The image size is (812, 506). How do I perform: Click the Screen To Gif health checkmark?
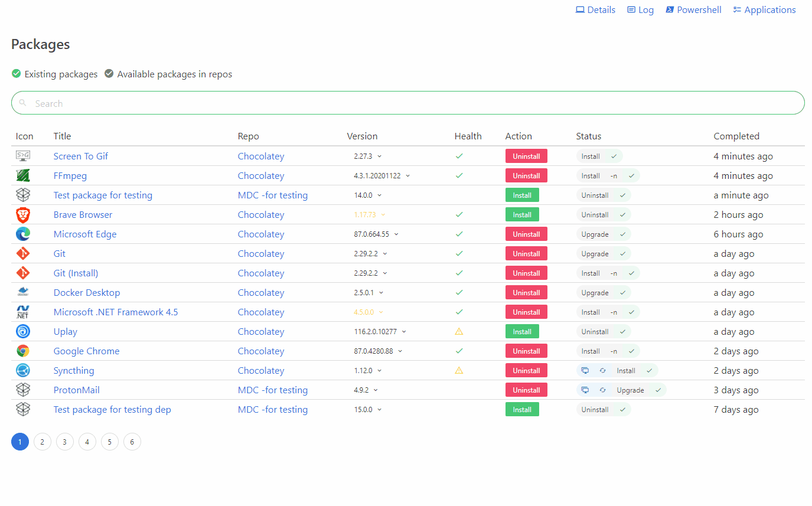[459, 156]
